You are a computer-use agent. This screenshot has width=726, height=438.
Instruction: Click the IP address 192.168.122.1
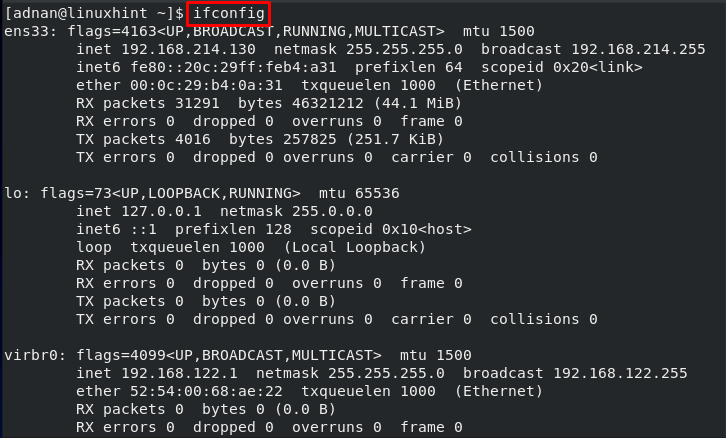tap(179, 374)
